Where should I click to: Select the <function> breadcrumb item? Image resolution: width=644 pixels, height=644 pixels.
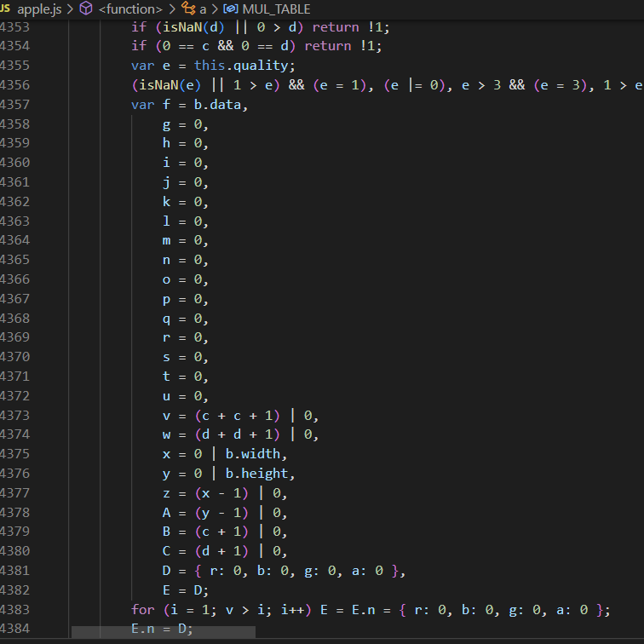130,9
